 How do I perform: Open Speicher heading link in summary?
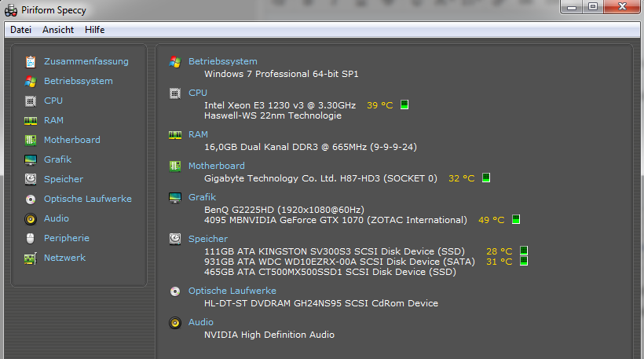tap(208, 239)
